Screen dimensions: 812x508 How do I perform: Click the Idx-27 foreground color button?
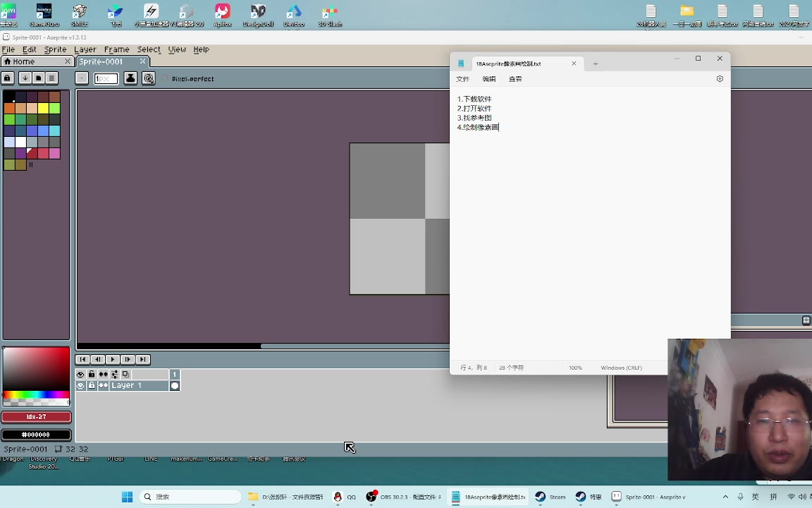tap(36, 417)
